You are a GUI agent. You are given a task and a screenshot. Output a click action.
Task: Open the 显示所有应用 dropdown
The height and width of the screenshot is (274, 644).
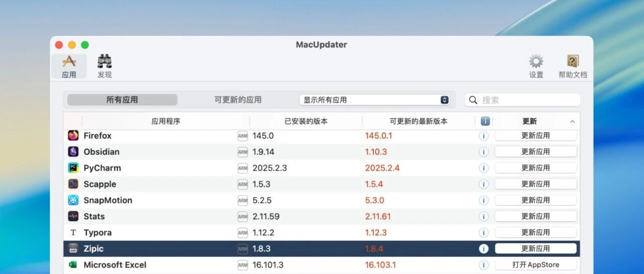click(375, 100)
